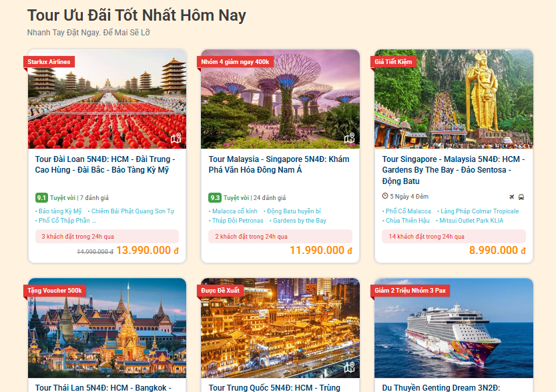
Task: Open Tour Malaysia - Singapore 5N4Đ title
Action: point(279,164)
